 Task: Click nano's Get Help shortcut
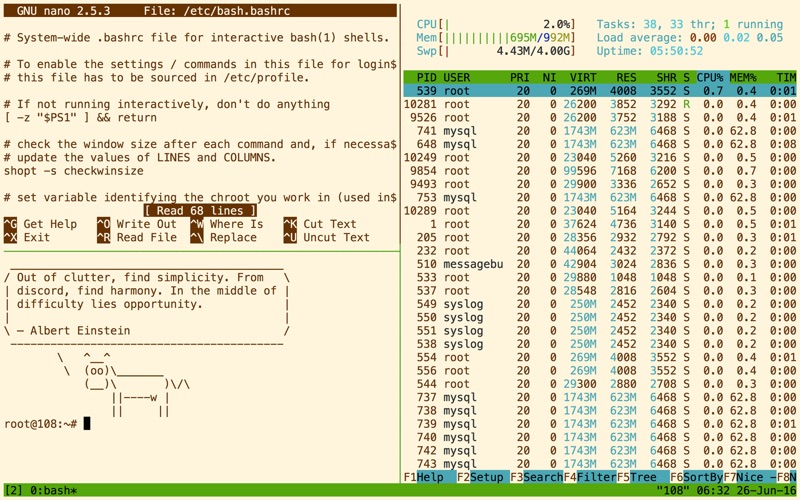pos(40,224)
